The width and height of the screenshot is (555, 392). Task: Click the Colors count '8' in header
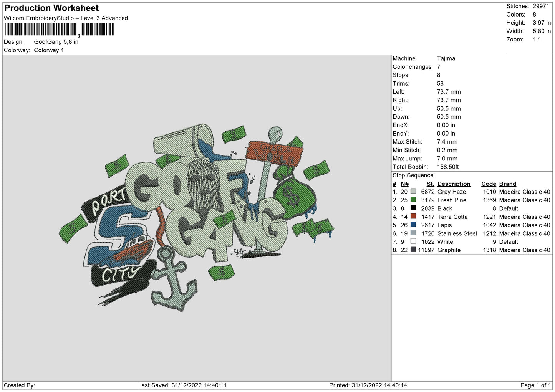(534, 15)
